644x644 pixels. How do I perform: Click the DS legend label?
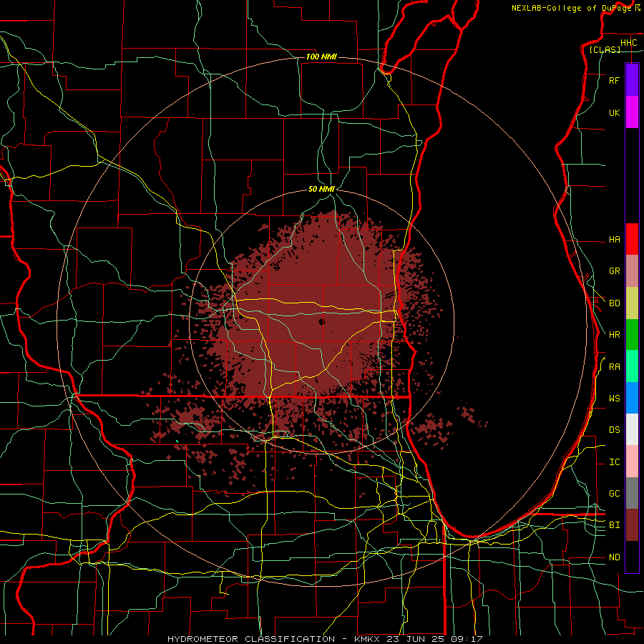(614, 430)
